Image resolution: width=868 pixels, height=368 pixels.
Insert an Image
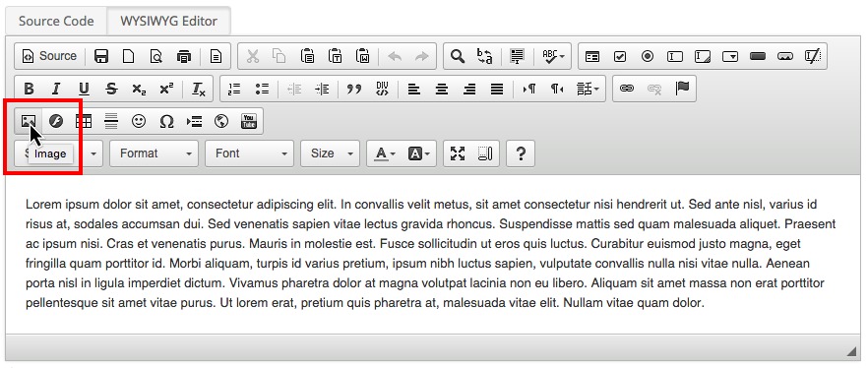tap(29, 121)
